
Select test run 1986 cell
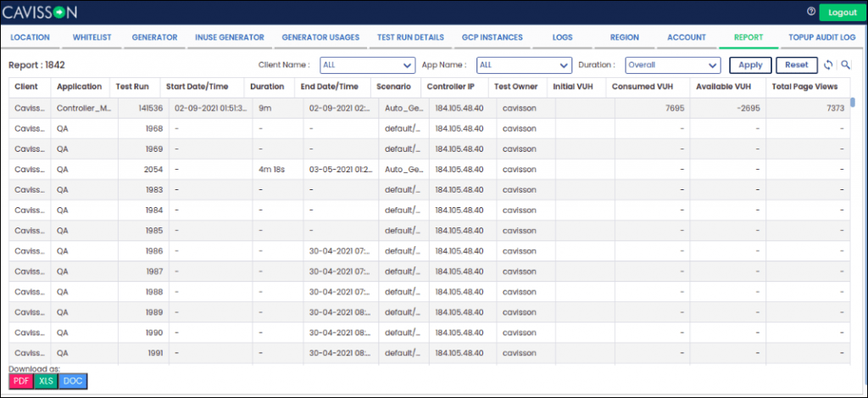144,250
